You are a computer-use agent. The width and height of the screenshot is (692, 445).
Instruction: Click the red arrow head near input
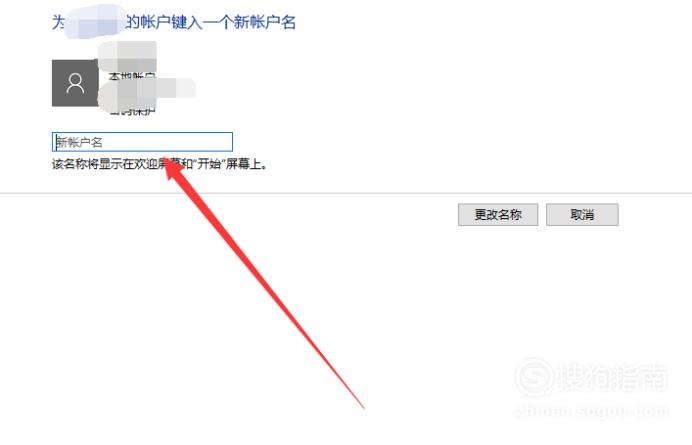173,169
